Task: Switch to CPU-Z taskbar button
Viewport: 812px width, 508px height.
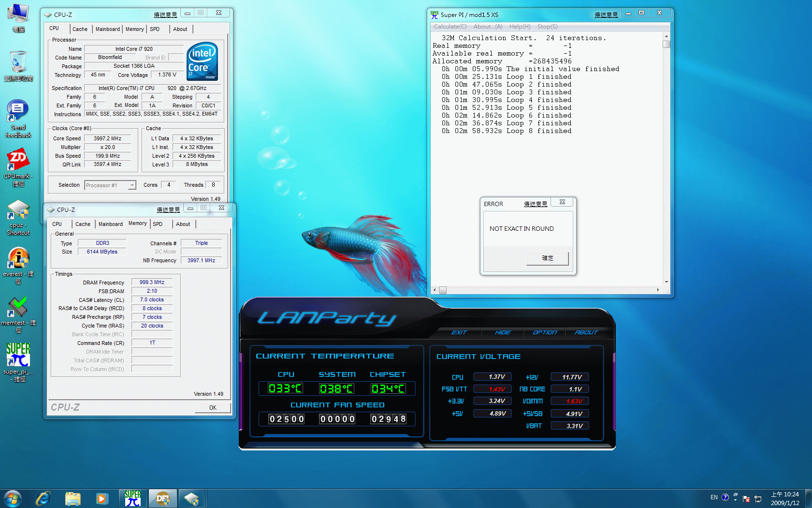Action: click(x=192, y=498)
